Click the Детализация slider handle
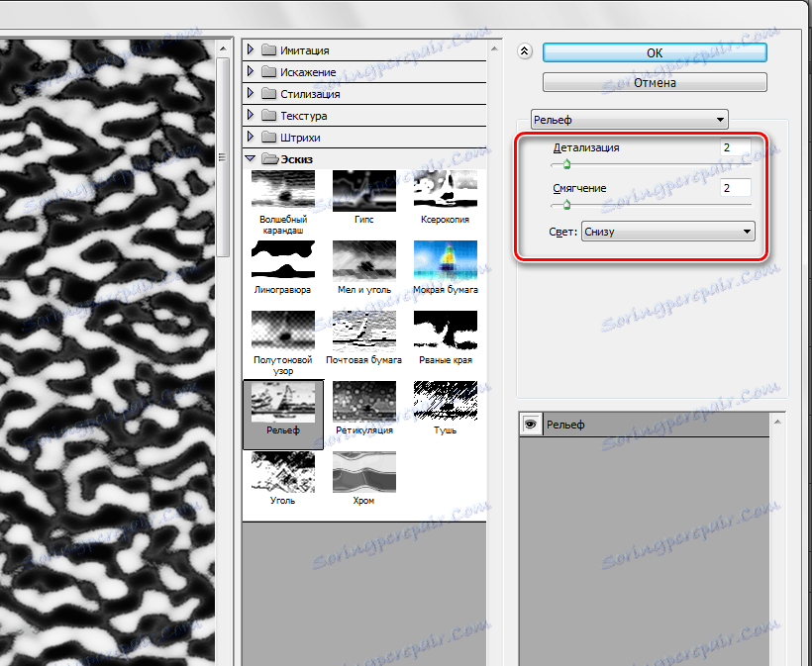812x666 pixels. coord(566,164)
